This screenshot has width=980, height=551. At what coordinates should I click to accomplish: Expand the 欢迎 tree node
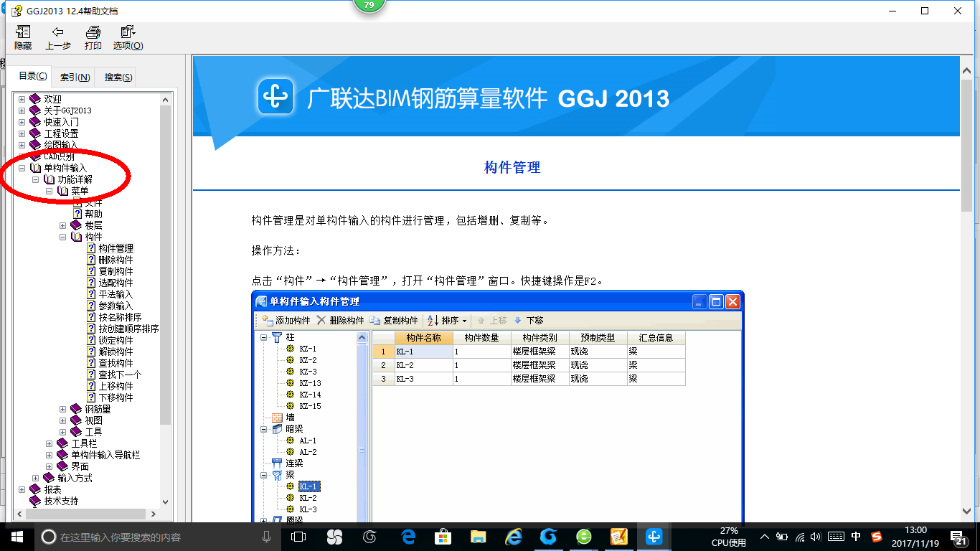pos(22,99)
